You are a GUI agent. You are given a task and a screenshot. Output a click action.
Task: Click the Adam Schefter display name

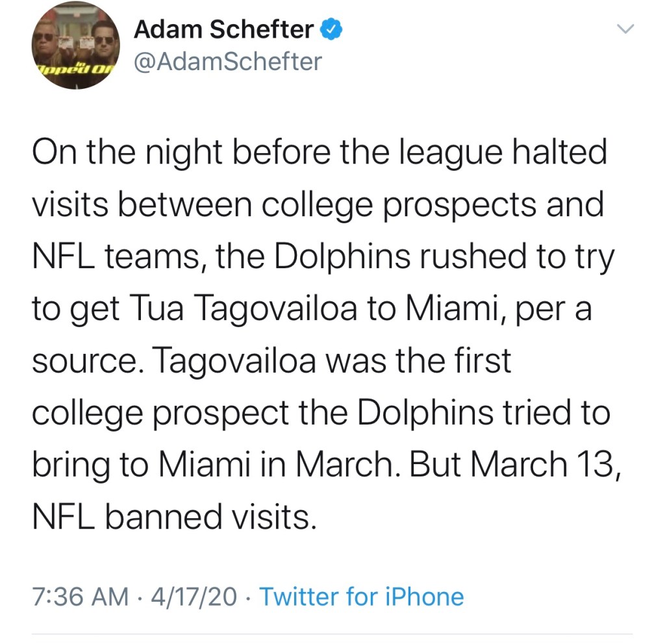(224, 29)
